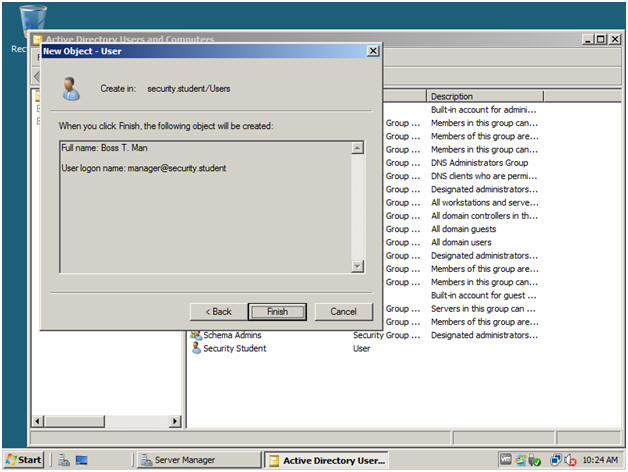The image size is (628, 472).
Task: Click DNS clients who are permi... description
Action: click(484, 176)
